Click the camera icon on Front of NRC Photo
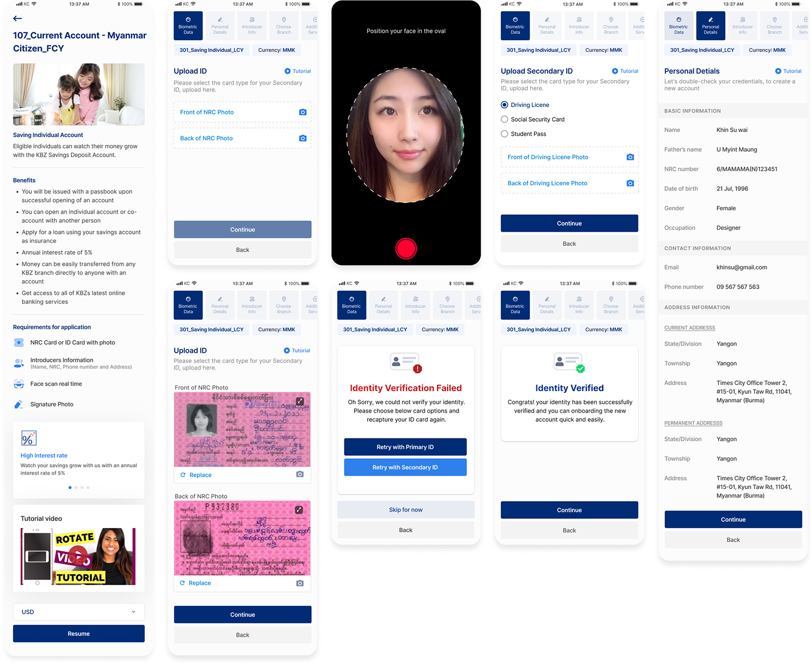812x665 pixels. click(303, 112)
